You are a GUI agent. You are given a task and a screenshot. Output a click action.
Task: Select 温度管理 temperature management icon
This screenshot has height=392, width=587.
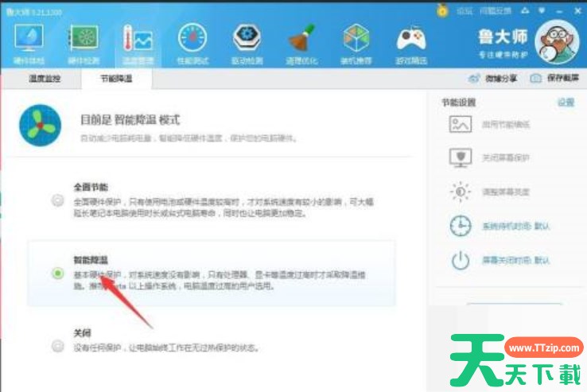(x=138, y=44)
